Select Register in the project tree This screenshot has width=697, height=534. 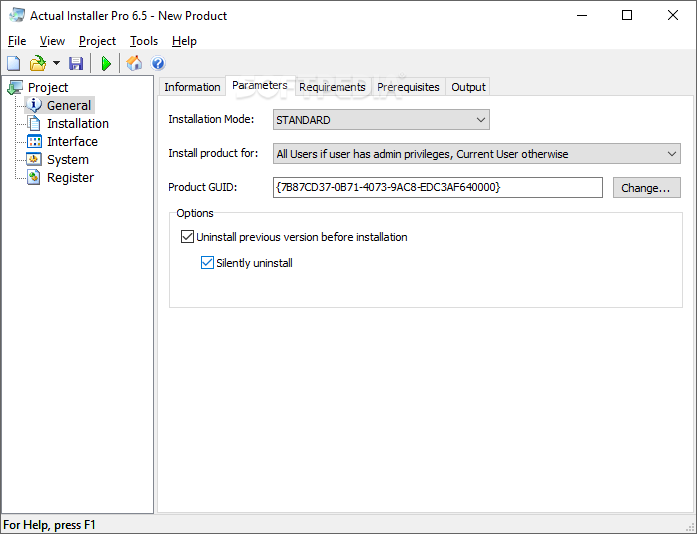tap(70, 177)
